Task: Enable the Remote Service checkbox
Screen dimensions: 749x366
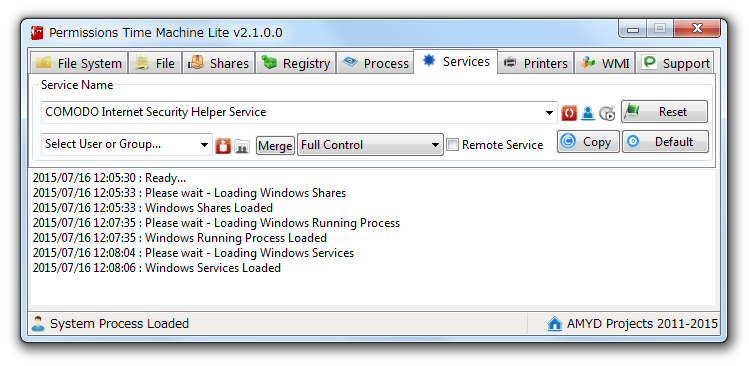Action: [452, 145]
